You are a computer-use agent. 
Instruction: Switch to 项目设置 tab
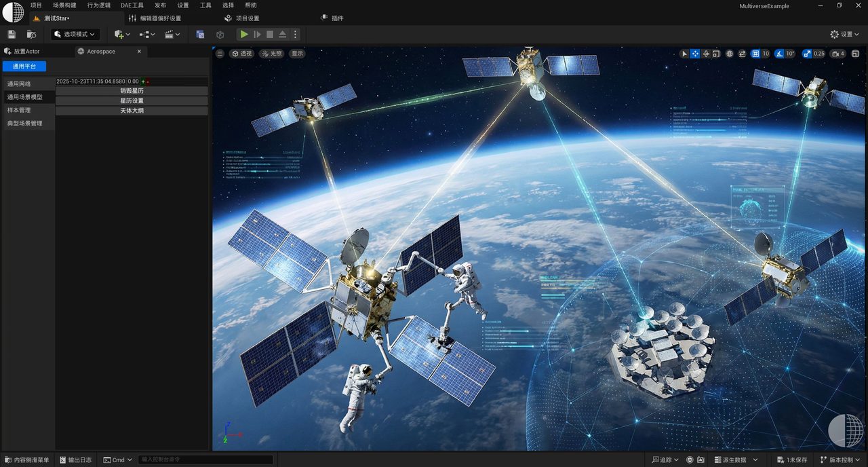[x=242, y=18]
